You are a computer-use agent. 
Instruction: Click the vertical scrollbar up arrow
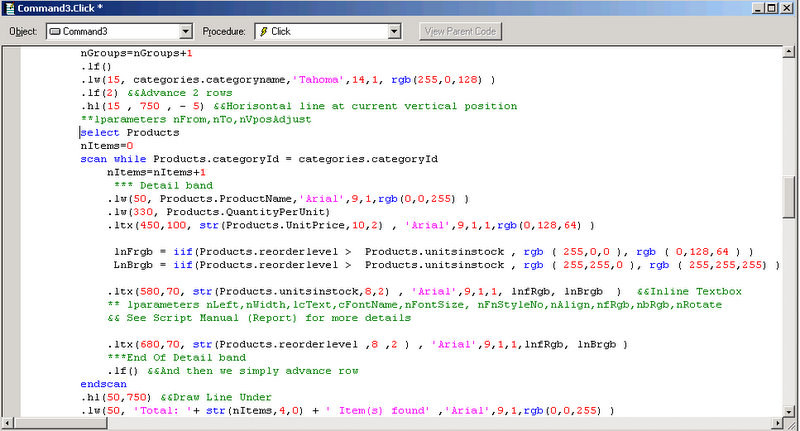[789, 52]
